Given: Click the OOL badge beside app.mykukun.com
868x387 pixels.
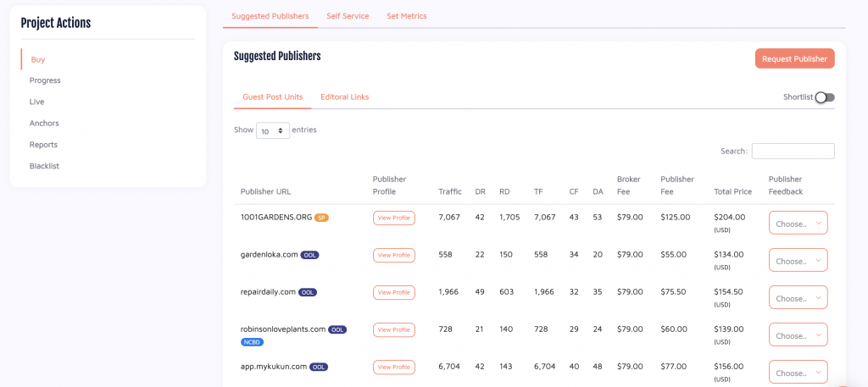Looking at the screenshot, I should (x=319, y=367).
